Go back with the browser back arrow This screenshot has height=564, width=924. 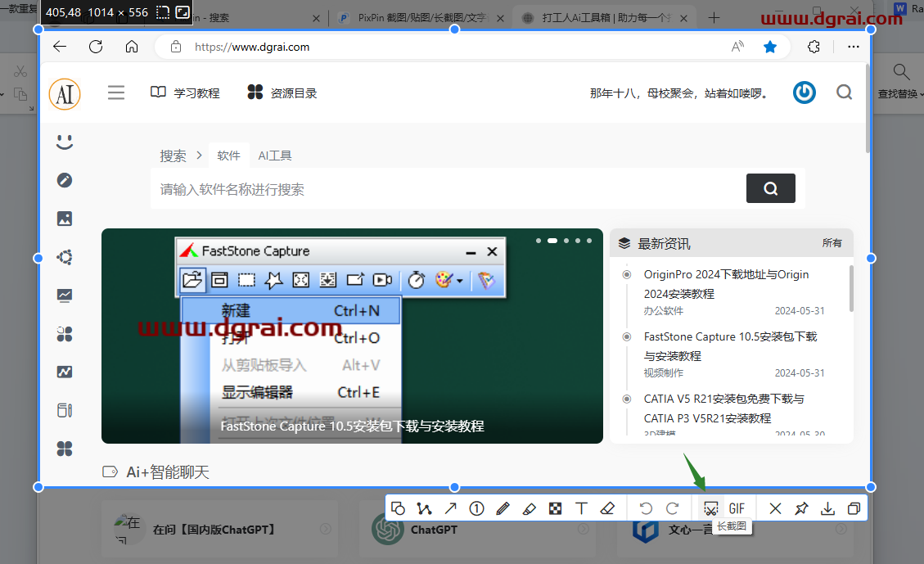(x=60, y=47)
